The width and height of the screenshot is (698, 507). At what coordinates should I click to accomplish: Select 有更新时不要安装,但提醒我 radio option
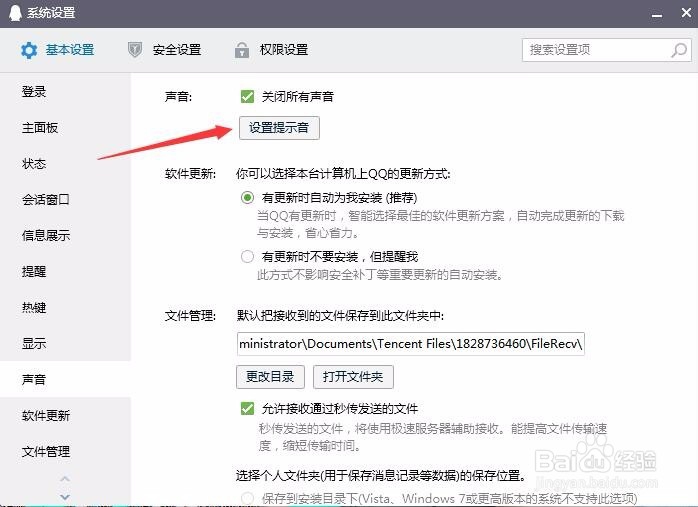(247, 256)
